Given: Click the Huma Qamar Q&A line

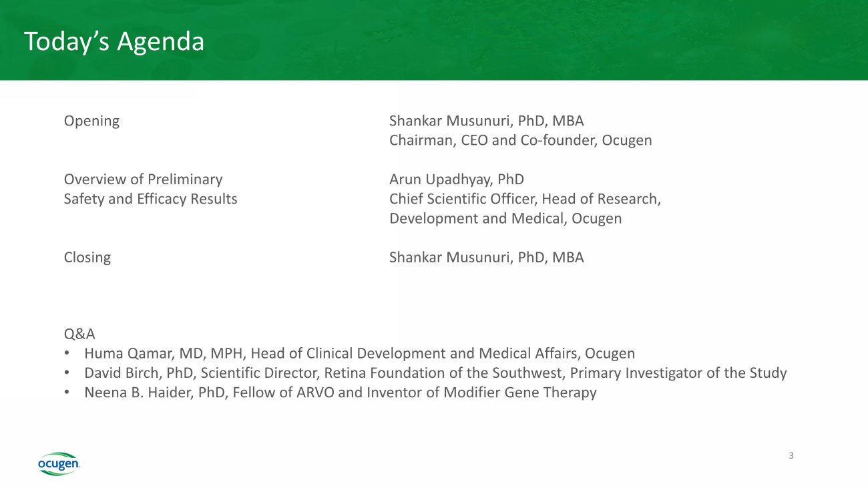Looking at the screenshot, I should point(359,353).
